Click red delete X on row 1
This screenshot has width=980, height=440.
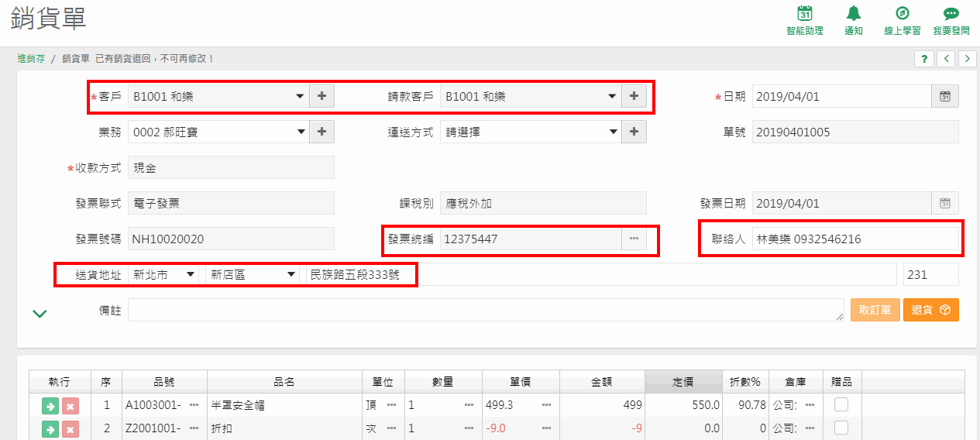pyautogui.click(x=70, y=406)
